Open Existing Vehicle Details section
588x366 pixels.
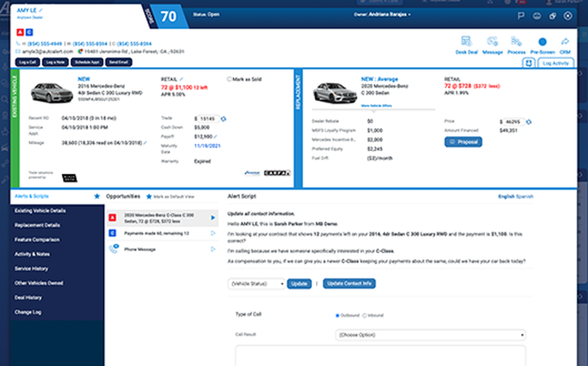coord(40,211)
